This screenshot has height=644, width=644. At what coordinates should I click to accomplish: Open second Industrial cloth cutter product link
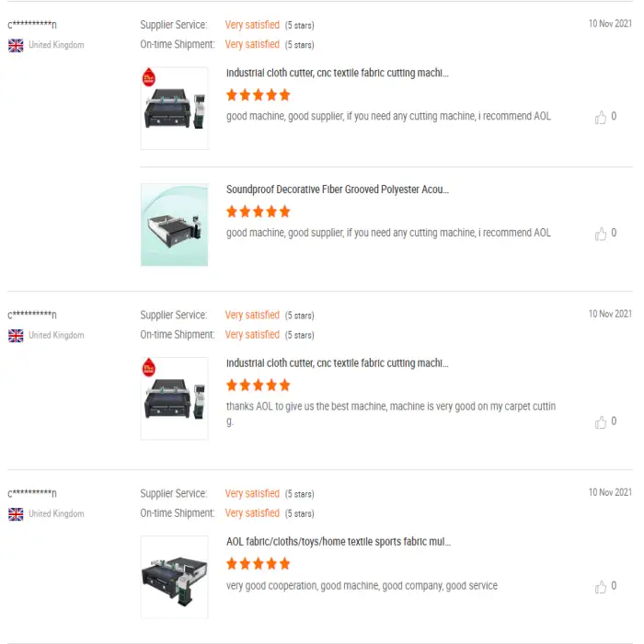click(x=338, y=363)
